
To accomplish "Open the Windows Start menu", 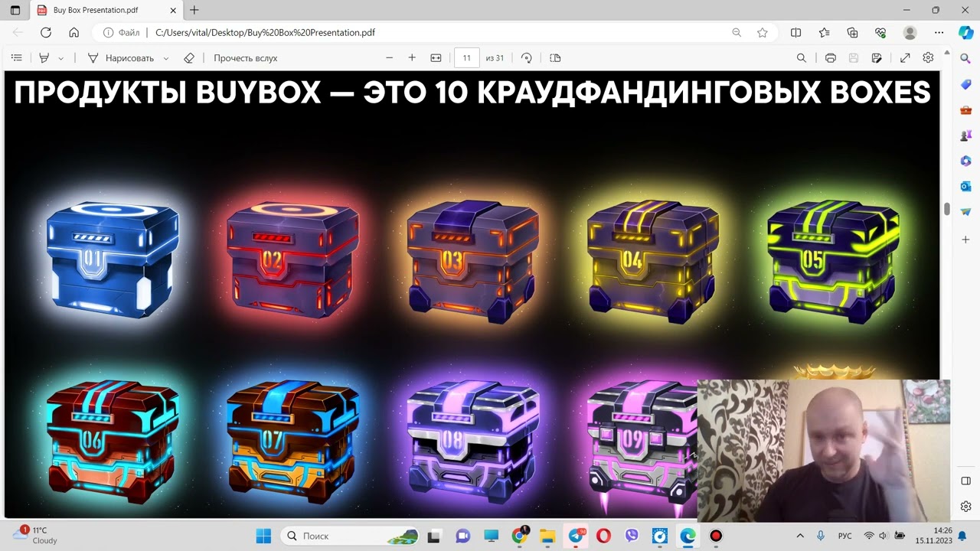I will click(263, 536).
